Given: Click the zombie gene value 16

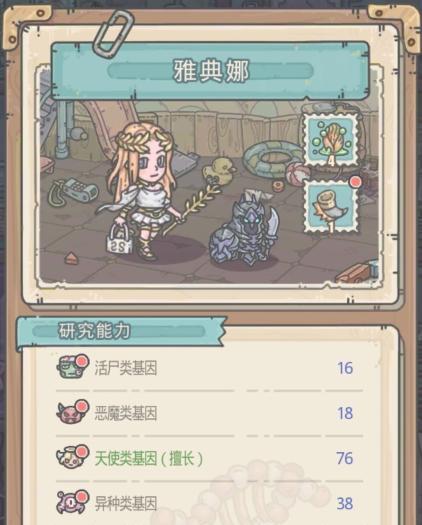Looking at the screenshot, I should (x=345, y=368).
